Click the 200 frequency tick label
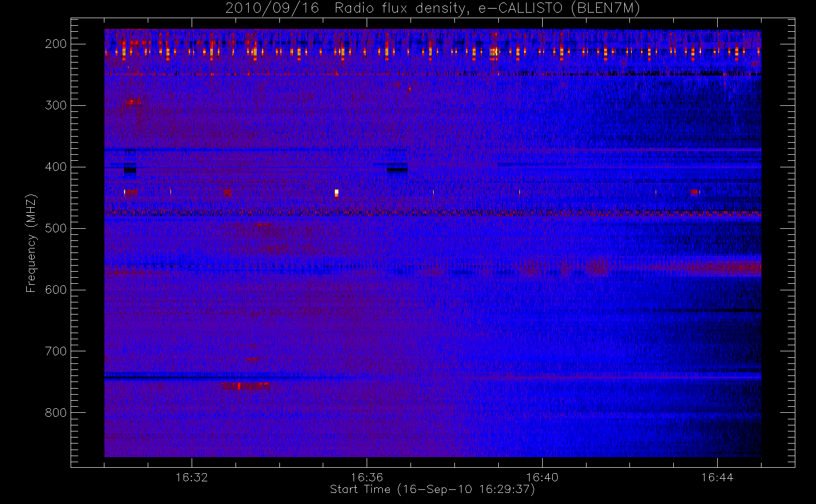The height and width of the screenshot is (504, 816). point(56,44)
